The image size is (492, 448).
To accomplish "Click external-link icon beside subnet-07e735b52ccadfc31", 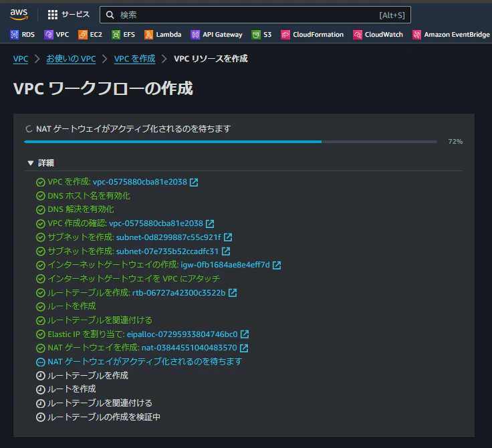I will pyautogui.click(x=226, y=251).
